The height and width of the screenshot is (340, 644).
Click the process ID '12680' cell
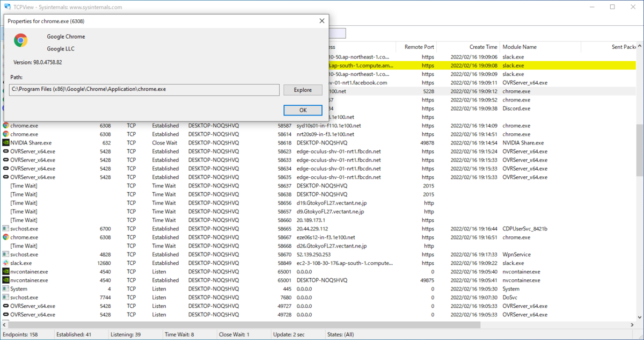[104, 263]
